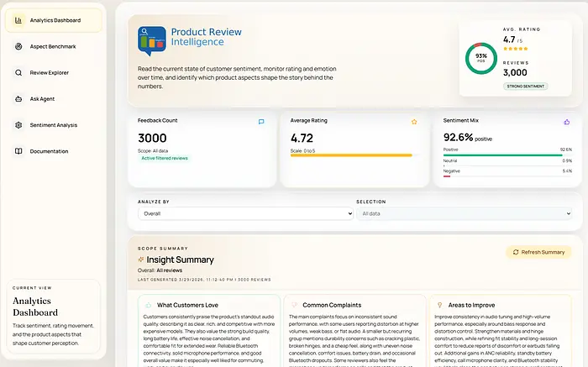Click the Sentiment Mix thumbs-up icon
Viewport: 588px width, 367px height.
click(x=566, y=122)
